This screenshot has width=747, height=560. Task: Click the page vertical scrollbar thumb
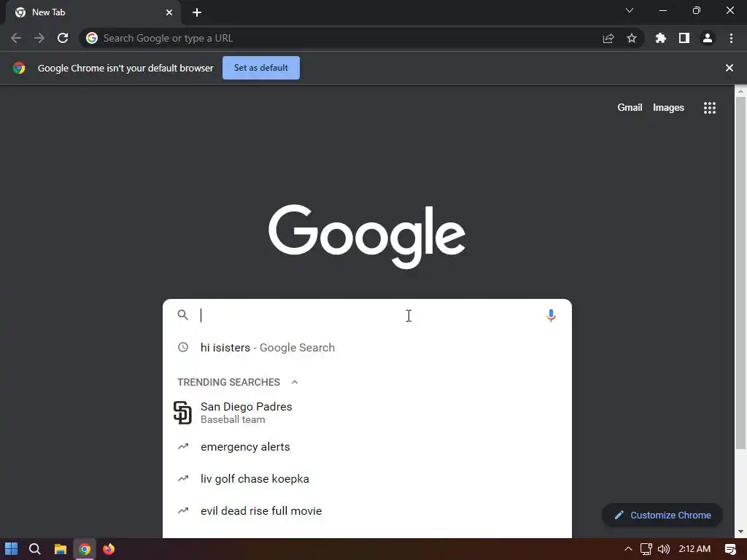pyautogui.click(x=740, y=273)
